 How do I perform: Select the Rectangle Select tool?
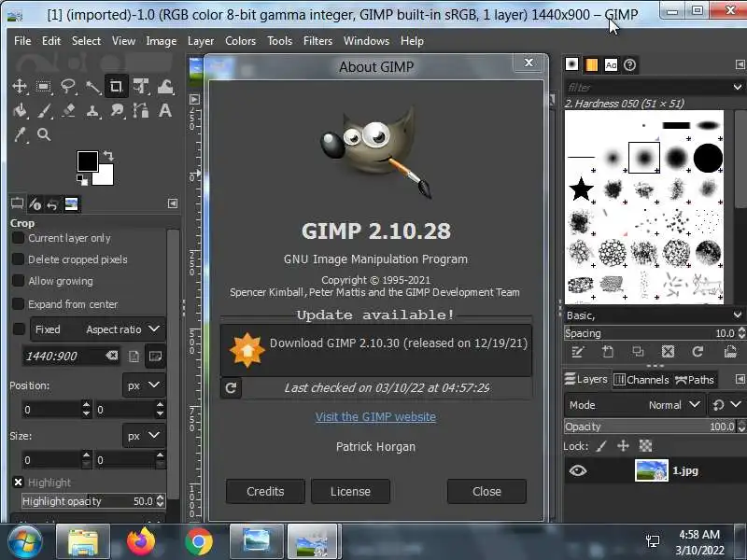tap(44, 86)
